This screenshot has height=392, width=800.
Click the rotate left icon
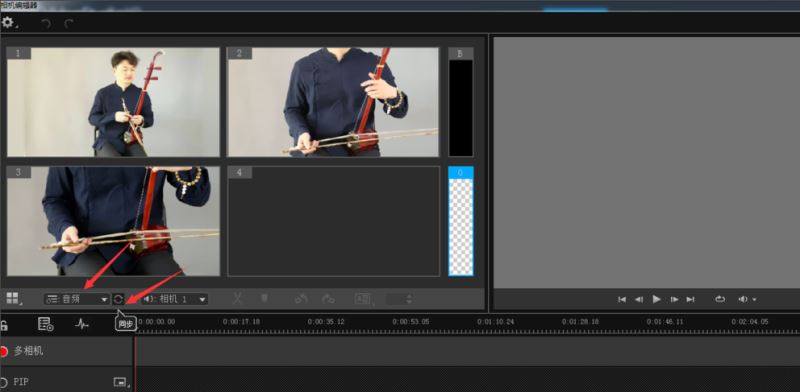(x=301, y=299)
